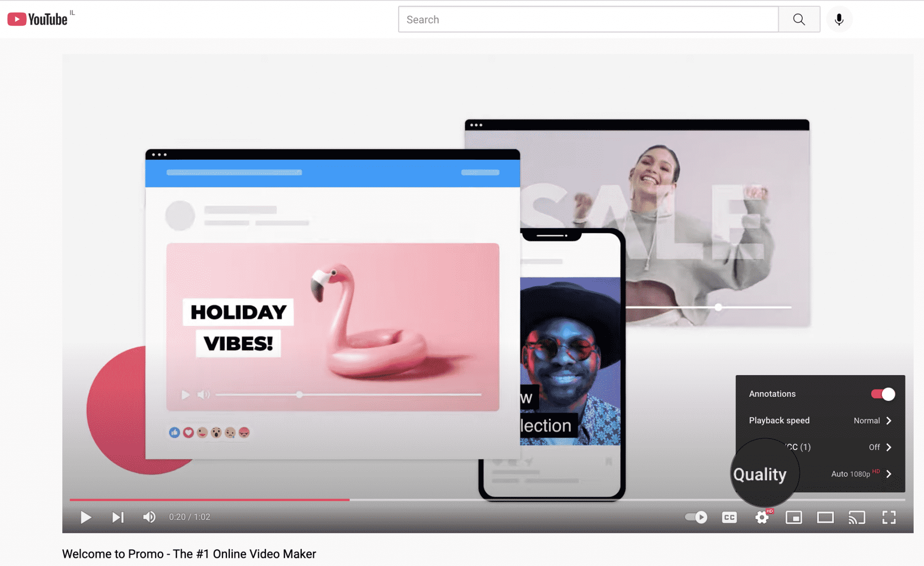Open the playback settings gear

tap(762, 517)
